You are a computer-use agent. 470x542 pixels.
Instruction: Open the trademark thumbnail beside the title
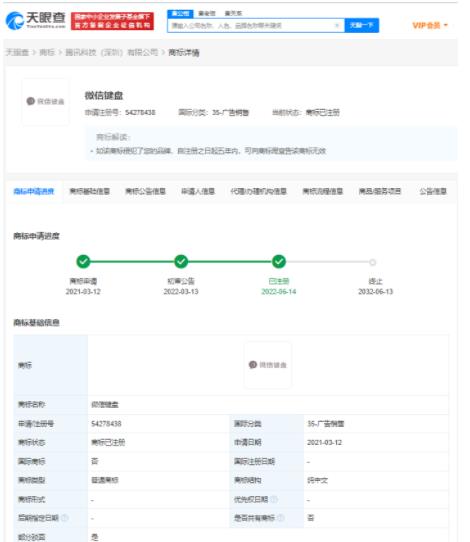(45, 101)
